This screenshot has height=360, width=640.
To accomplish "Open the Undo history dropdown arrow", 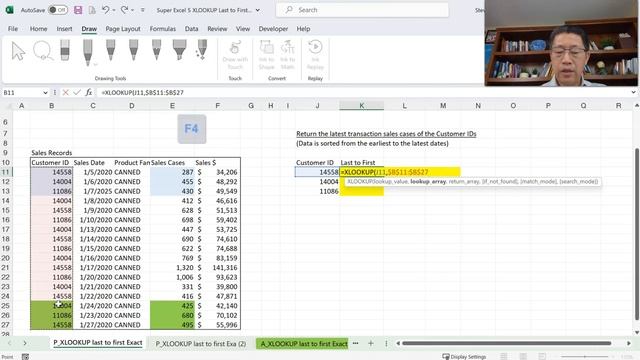I will (113, 10).
